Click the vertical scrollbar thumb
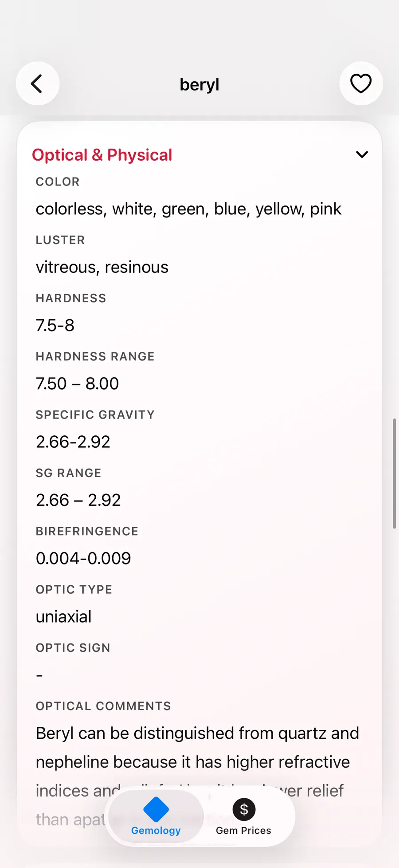 (394, 473)
